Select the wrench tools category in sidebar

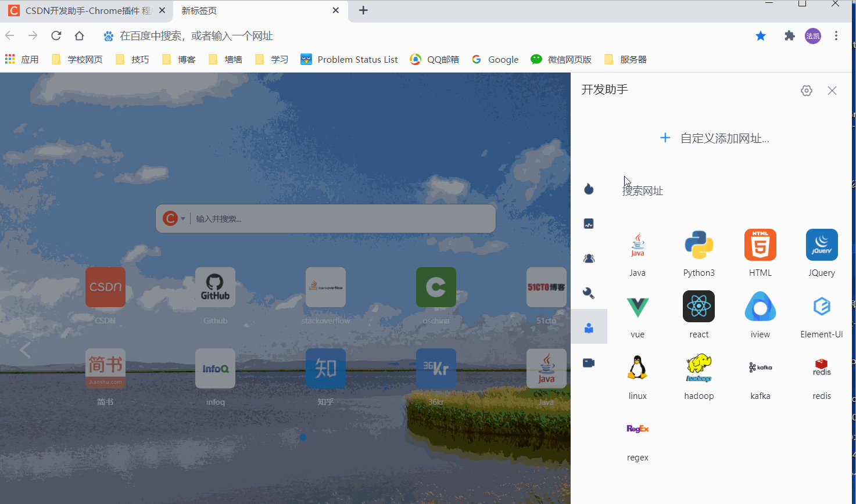pyautogui.click(x=589, y=293)
